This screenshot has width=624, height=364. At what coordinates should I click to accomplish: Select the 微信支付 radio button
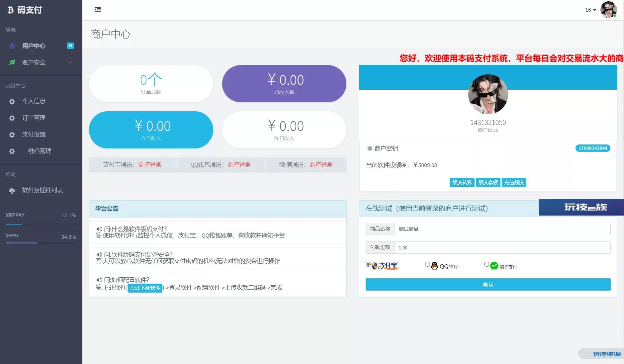tap(487, 264)
